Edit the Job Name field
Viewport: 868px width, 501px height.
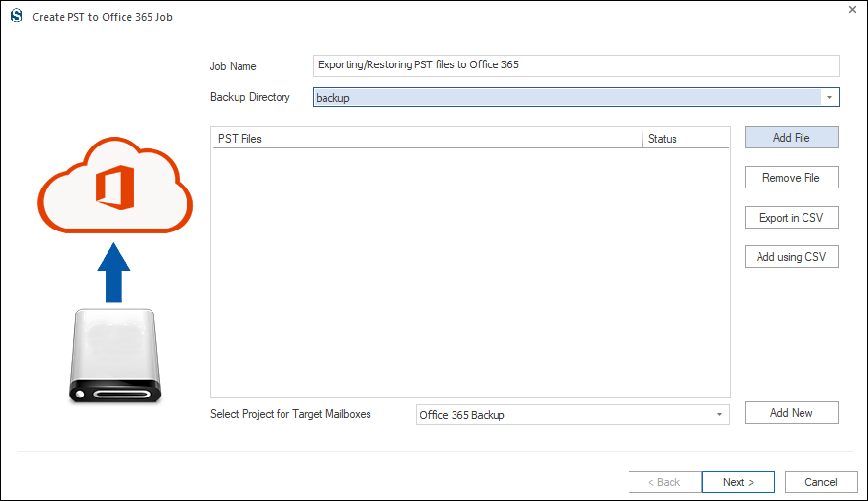coord(576,65)
